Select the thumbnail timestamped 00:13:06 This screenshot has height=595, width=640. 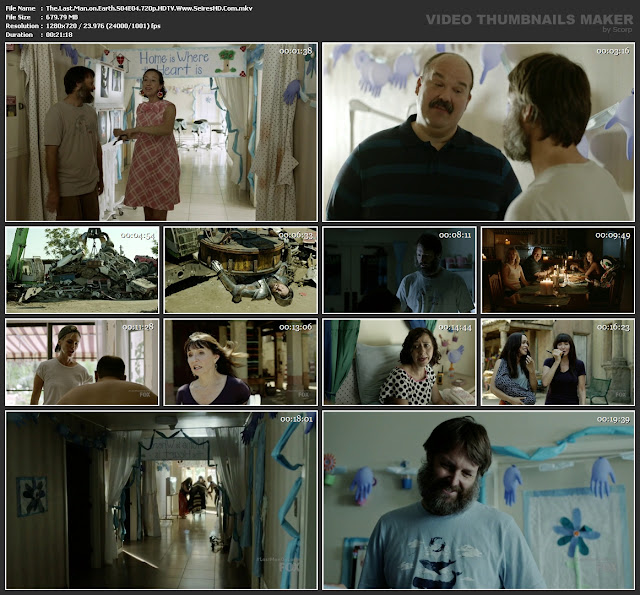pyautogui.click(x=241, y=362)
